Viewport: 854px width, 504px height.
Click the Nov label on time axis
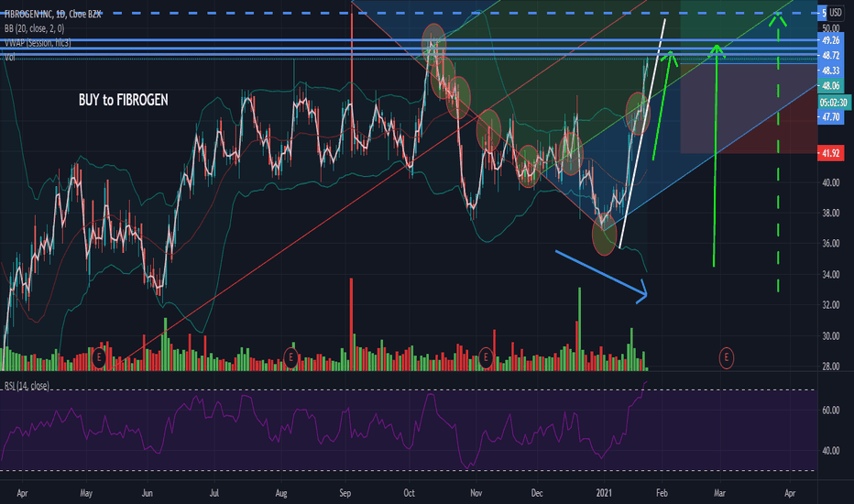pyautogui.click(x=476, y=493)
